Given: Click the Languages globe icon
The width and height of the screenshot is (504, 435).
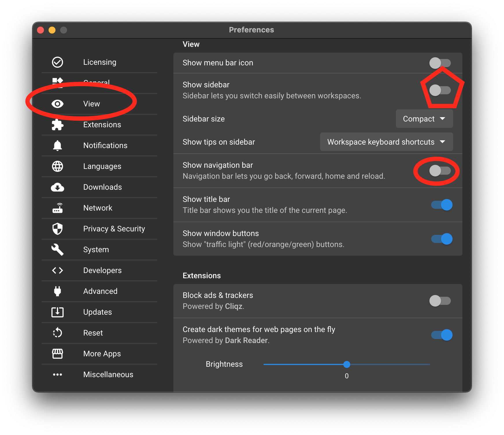Looking at the screenshot, I should (58, 166).
